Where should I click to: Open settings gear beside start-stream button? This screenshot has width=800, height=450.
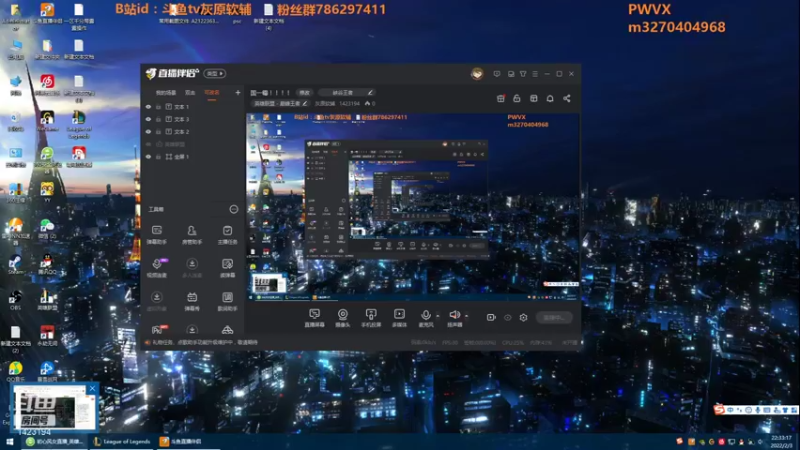(x=523, y=317)
